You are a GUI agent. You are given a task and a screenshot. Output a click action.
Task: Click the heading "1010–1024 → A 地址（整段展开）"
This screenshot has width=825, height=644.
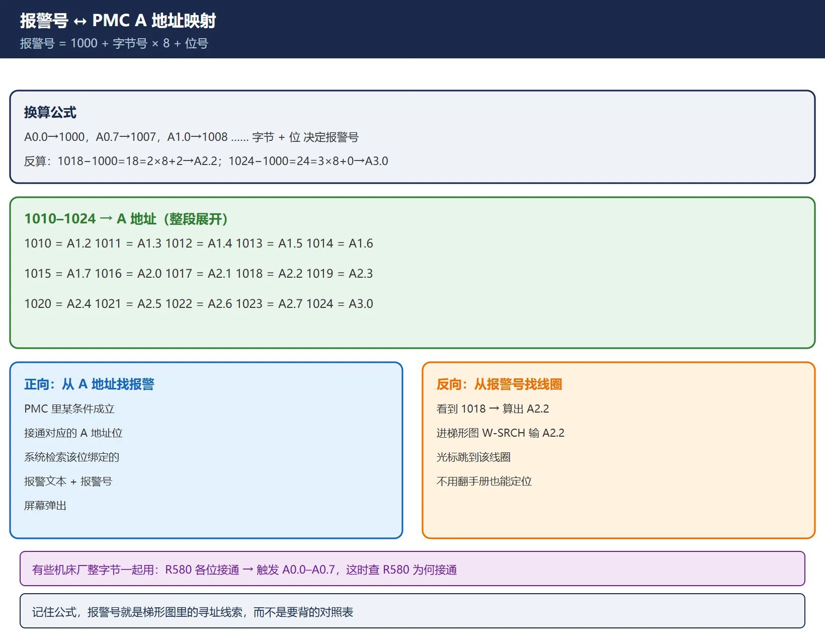pyautogui.click(x=126, y=219)
